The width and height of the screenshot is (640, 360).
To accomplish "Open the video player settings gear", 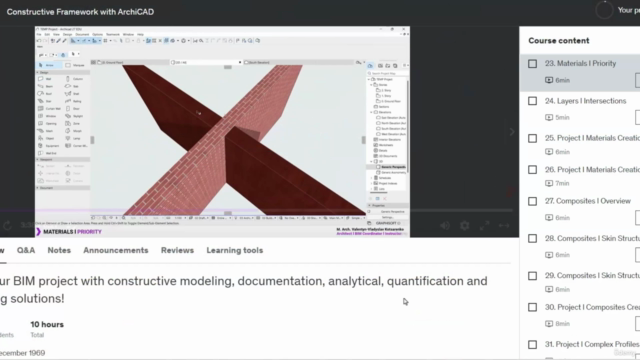I will pyautogui.click(x=464, y=225).
